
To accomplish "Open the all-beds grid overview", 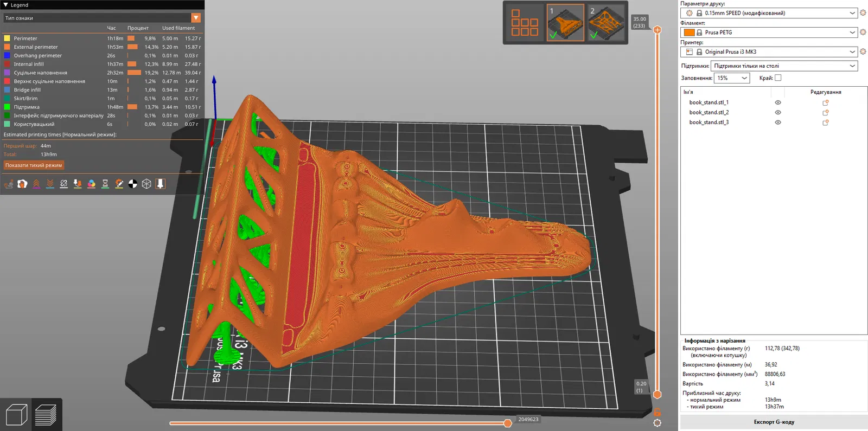I will (x=525, y=23).
